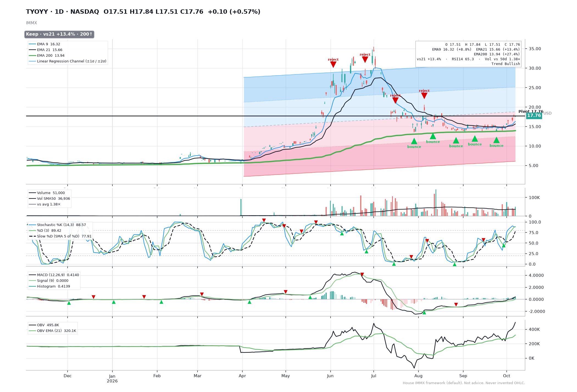Click the USD currency label
577x392 pixels.
click(547, 113)
